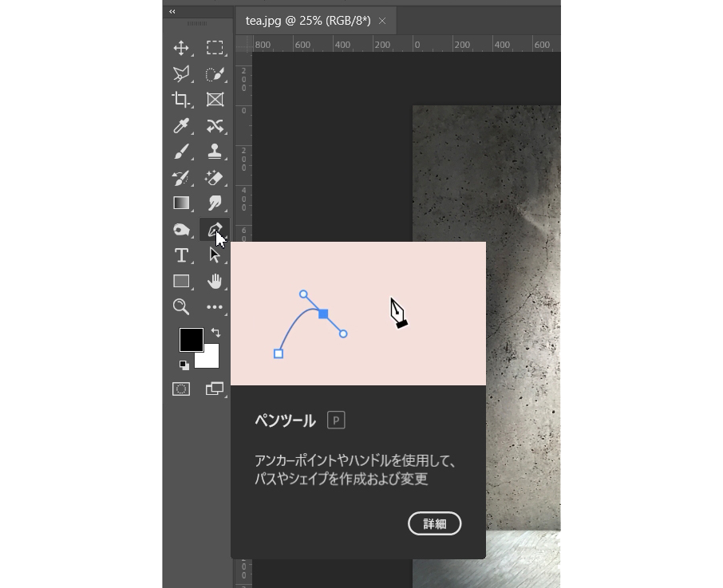This screenshot has width=723, height=588.
Task: Open the black foreground color swatch
Action: click(191, 340)
